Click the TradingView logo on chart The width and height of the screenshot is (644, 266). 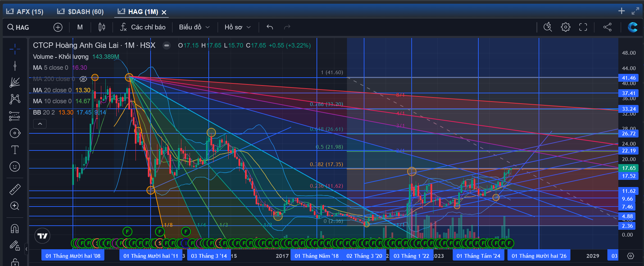42,236
